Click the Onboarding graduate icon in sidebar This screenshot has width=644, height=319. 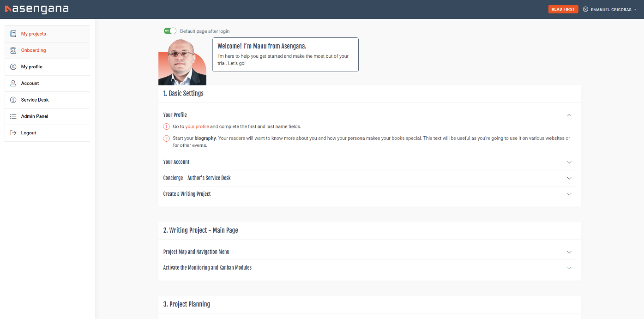click(13, 50)
